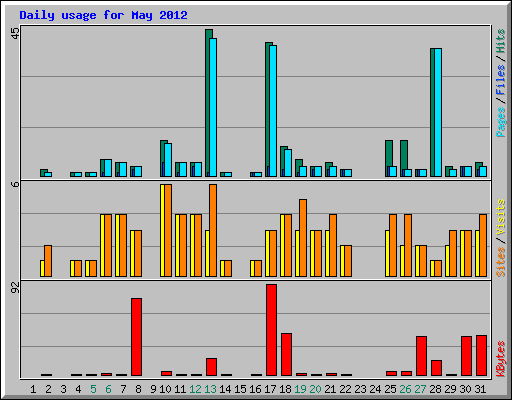Click the orange visits bar for day 19
The image size is (512, 400).
click(x=303, y=238)
